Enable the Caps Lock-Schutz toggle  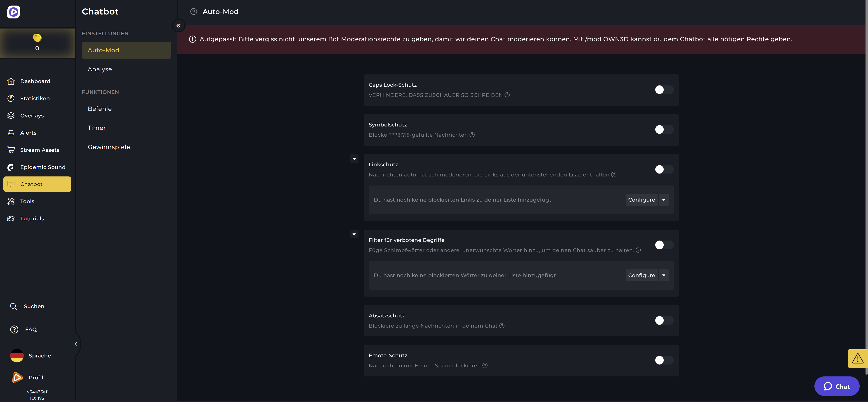coord(664,90)
